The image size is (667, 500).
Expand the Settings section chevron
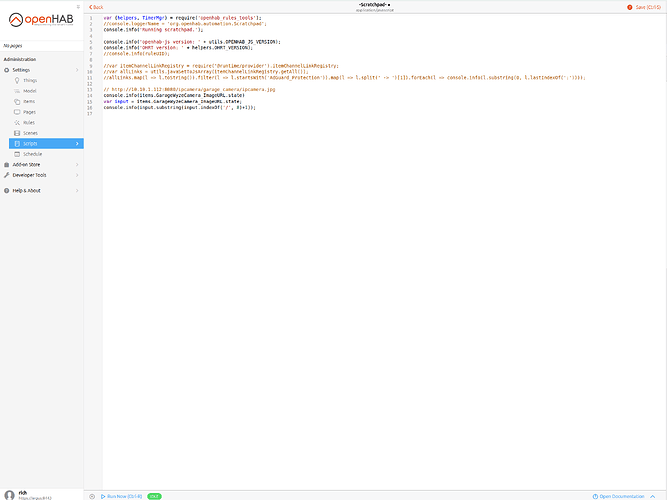coord(78,70)
